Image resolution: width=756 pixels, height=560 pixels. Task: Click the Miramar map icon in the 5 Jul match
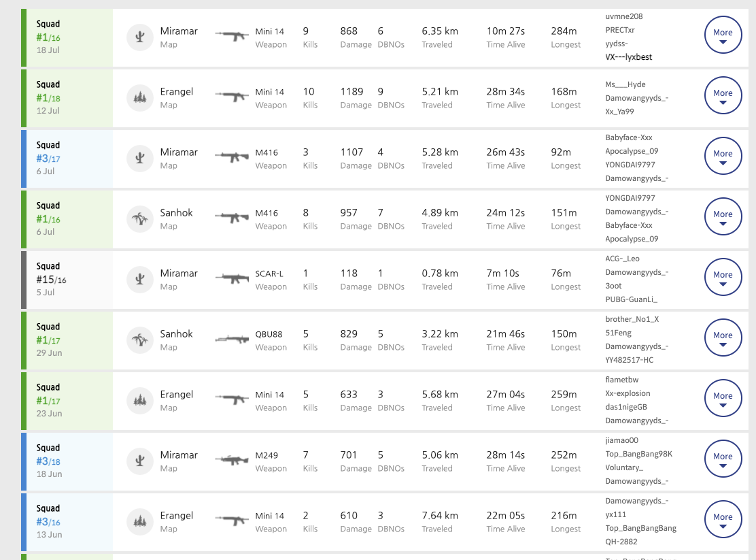pos(140,280)
